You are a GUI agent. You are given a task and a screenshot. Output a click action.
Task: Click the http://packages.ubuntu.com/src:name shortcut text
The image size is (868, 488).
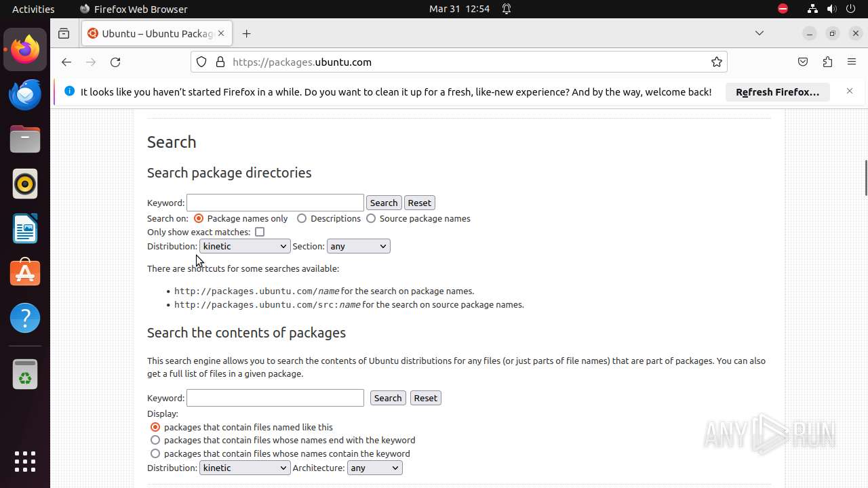(x=267, y=304)
